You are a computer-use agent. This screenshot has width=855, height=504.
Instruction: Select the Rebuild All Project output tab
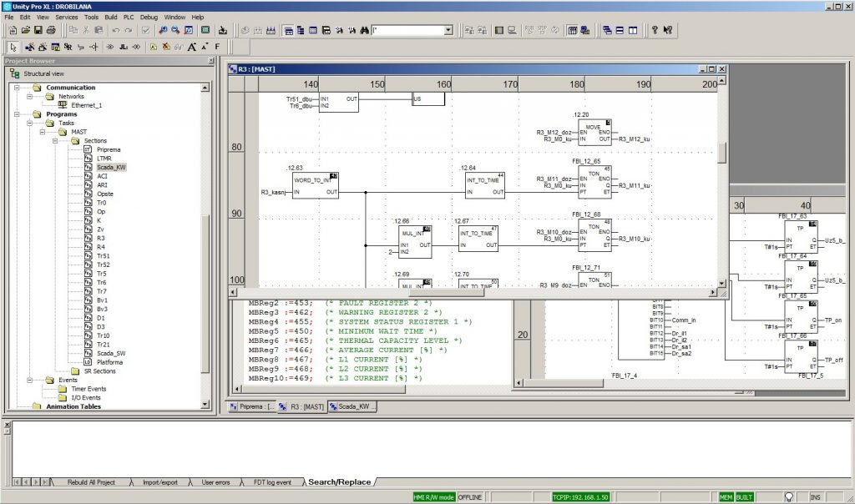pos(91,482)
